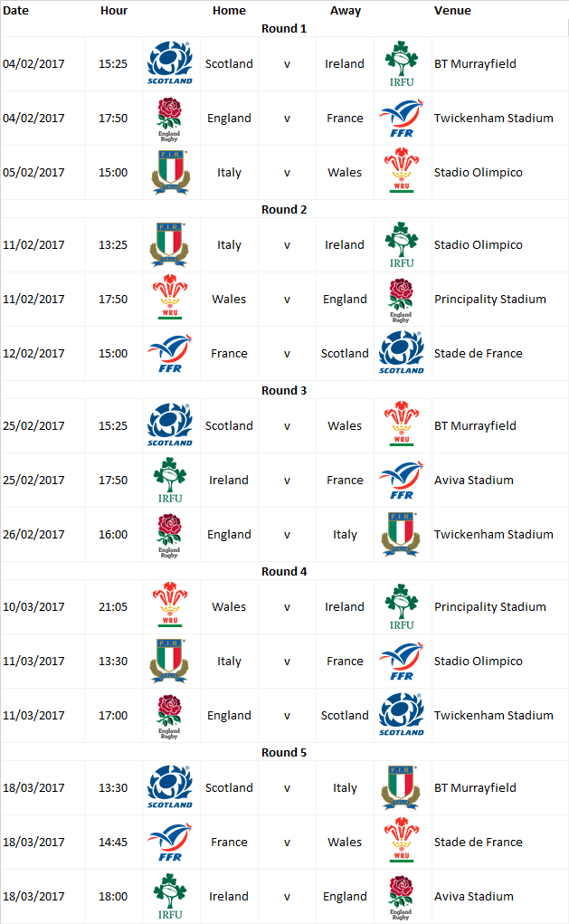Click FFR France logo in Round 1
569x924 pixels.
(402, 119)
